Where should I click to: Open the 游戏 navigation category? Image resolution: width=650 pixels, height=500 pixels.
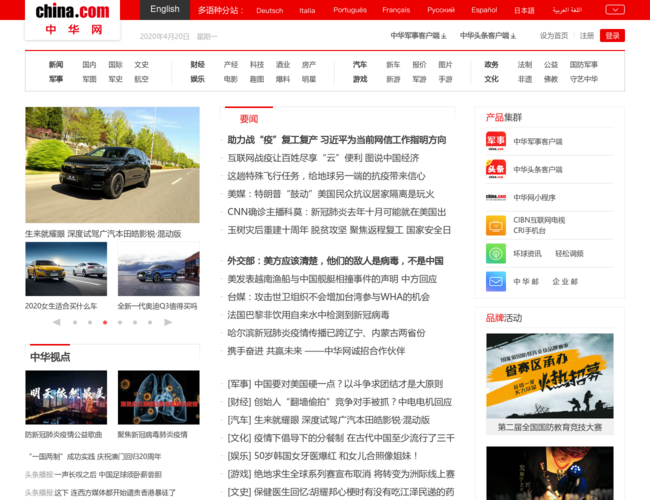[x=360, y=79]
